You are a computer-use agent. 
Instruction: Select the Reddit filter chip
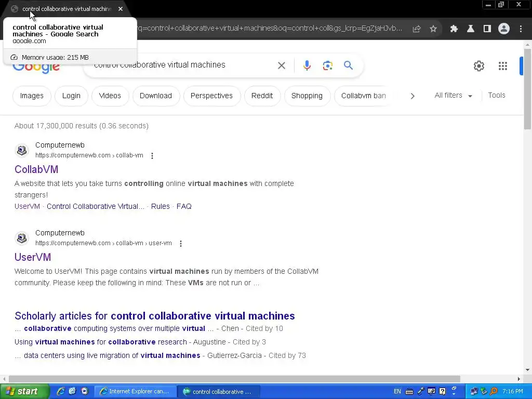[262, 96]
